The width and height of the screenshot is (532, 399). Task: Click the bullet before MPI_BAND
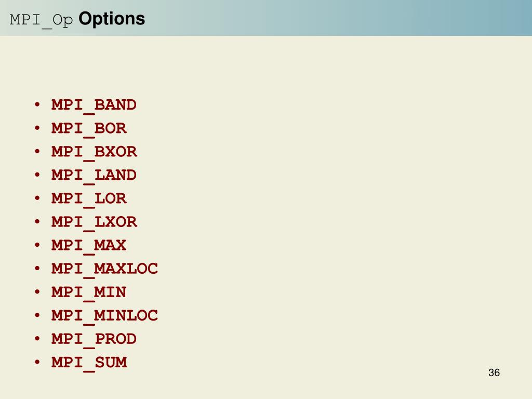37,104
